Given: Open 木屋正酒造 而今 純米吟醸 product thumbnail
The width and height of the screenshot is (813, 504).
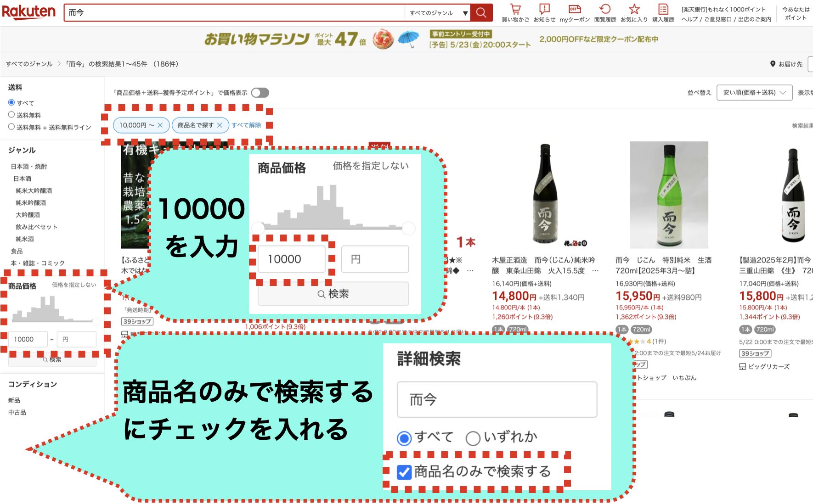Looking at the screenshot, I should [x=545, y=195].
